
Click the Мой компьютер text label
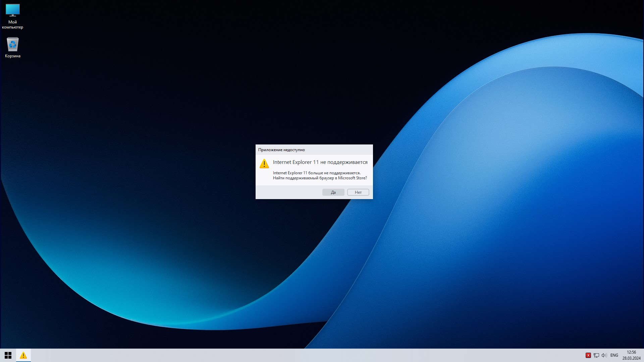[x=12, y=24]
